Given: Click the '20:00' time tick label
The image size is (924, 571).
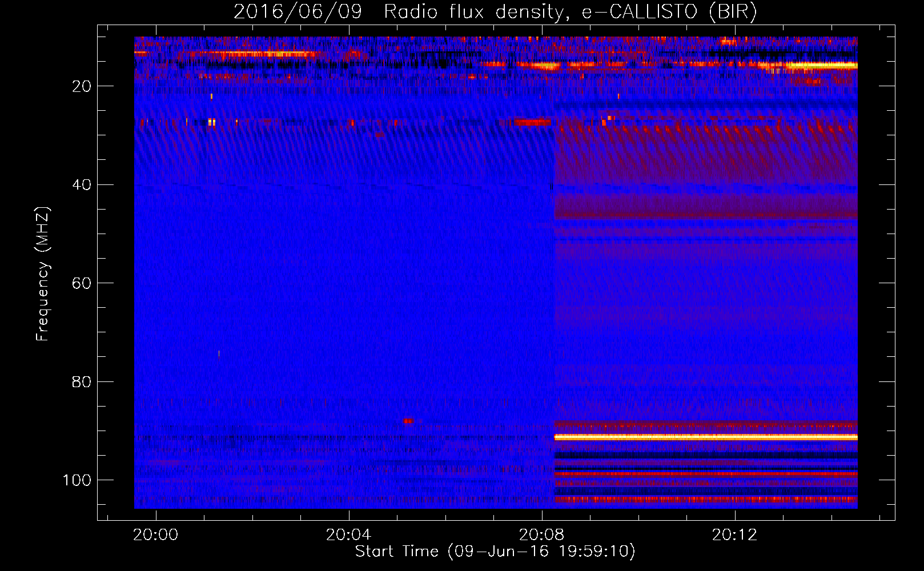Looking at the screenshot, I should [155, 534].
